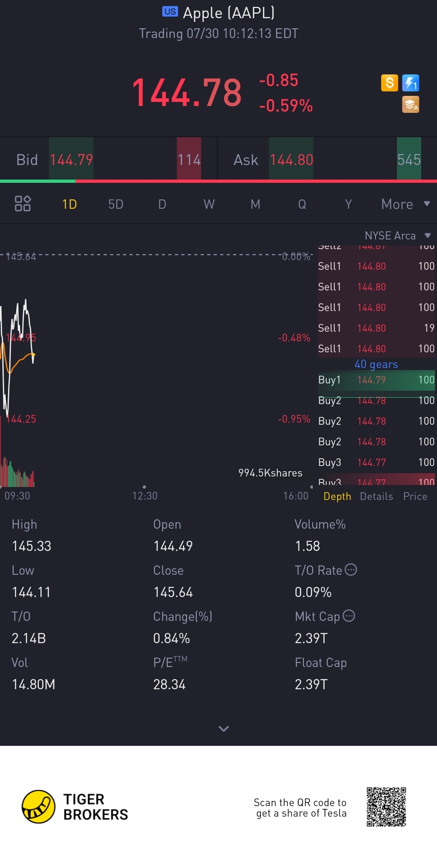Tap 'Scan the QR code' promo text
The width and height of the screenshot is (437, 868).
click(x=300, y=808)
